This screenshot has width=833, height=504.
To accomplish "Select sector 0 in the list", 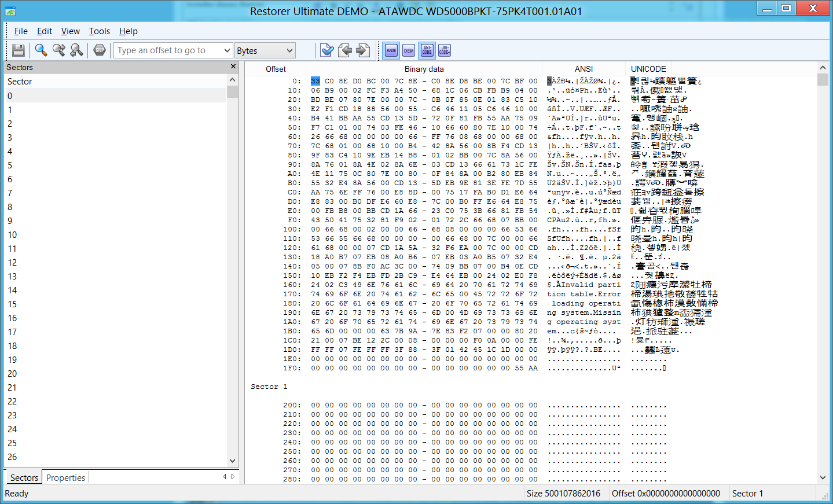I will coord(116,96).
